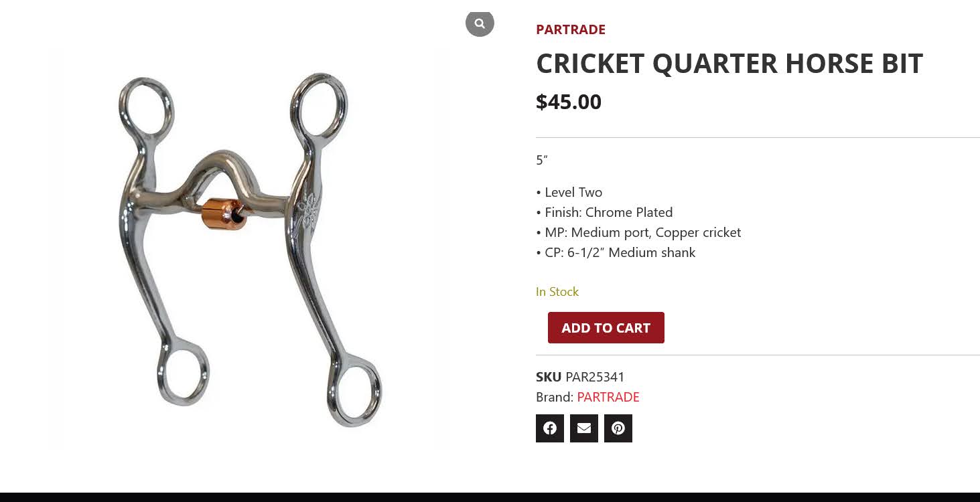
Task: Click the copper cricket roller in the photo
Action: coord(222,214)
